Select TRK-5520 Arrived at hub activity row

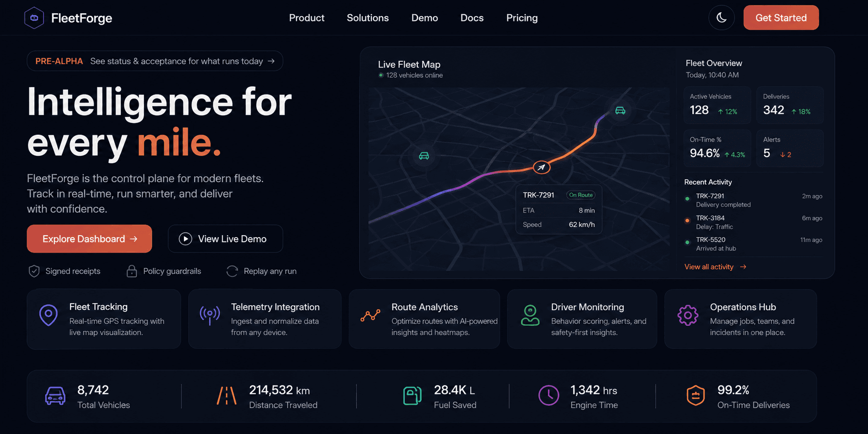click(x=754, y=243)
